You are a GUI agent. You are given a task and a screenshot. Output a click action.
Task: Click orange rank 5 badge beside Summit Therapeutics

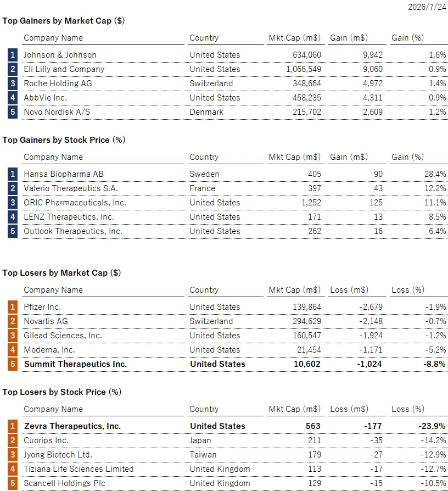click(13, 364)
